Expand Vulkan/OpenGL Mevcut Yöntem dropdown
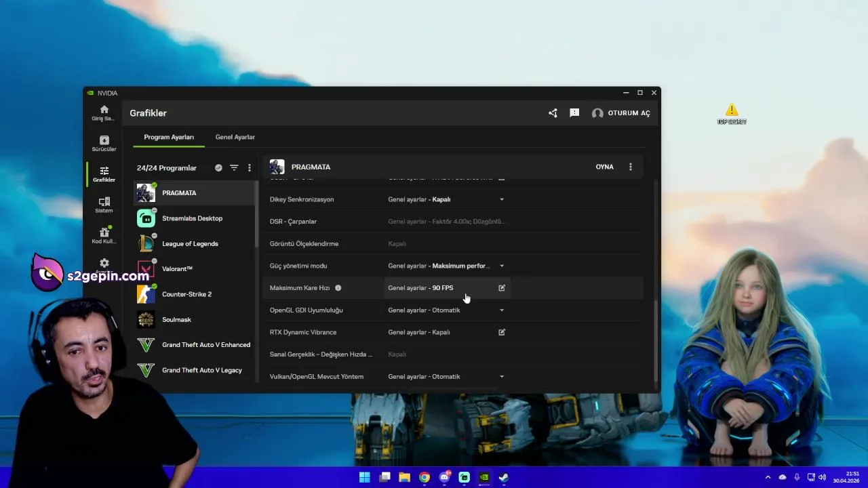Viewport: 868px width, 488px height. tap(502, 377)
